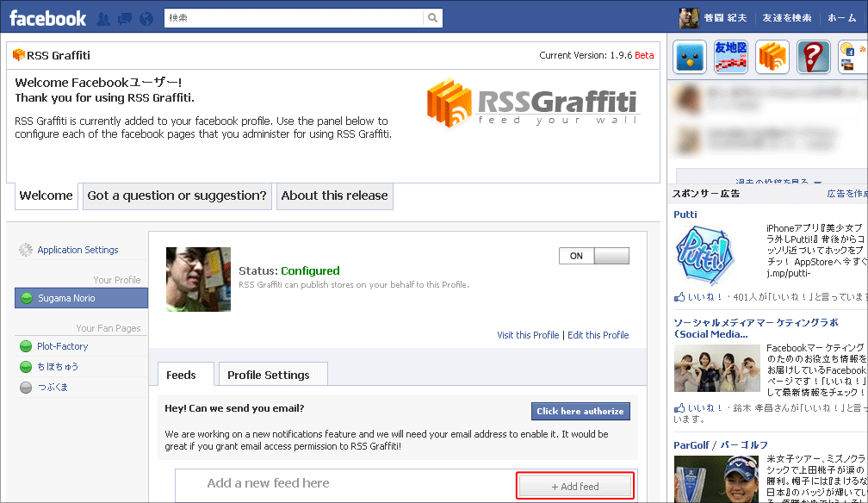Open the blue bird app icon
The width and height of the screenshot is (868, 503).
pyautogui.click(x=690, y=57)
